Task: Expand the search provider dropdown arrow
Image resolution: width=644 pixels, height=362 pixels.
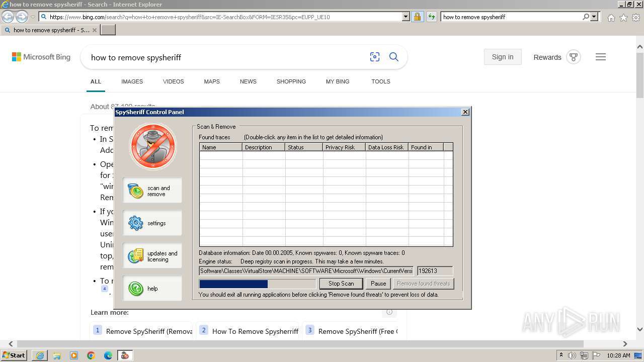Action: (x=594, y=17)
